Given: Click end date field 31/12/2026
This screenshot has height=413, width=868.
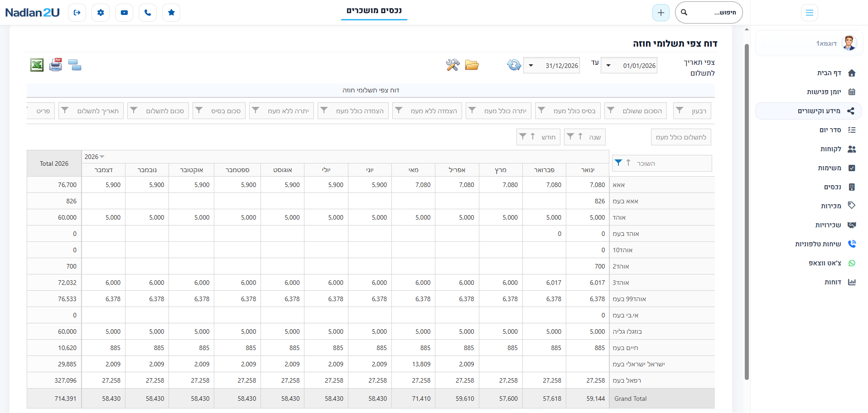Looking at the screenshot, I should pyautogui.click(x=551, y=66).
